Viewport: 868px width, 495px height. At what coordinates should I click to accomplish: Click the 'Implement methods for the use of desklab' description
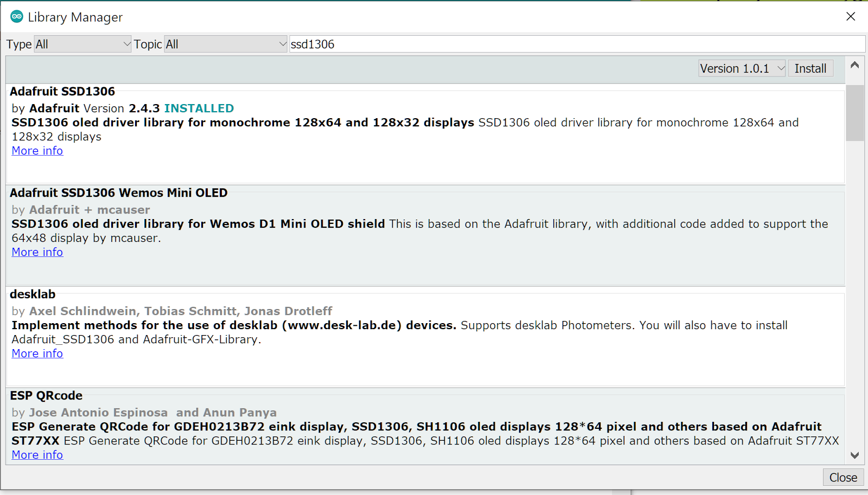tap(234, 325)
